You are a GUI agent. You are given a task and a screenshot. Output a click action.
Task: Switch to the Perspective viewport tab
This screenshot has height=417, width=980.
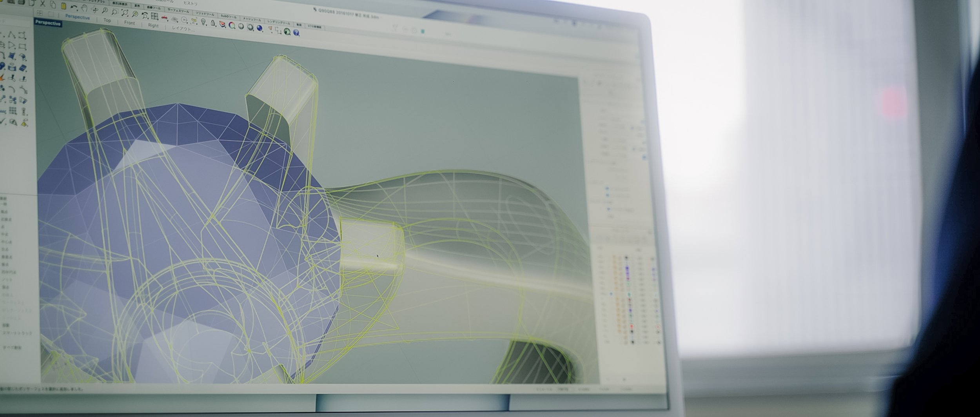click(78, 17)
